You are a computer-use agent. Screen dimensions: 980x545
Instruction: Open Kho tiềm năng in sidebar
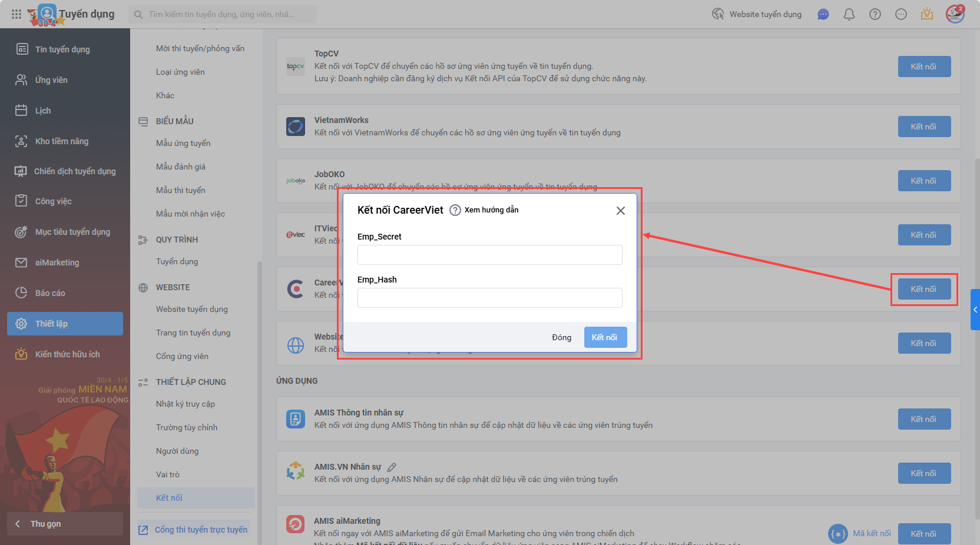click(65, 141)
